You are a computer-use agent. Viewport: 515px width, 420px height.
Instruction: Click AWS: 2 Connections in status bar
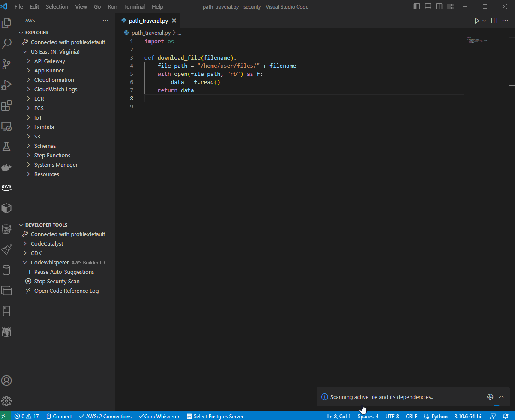click(105, 416)
